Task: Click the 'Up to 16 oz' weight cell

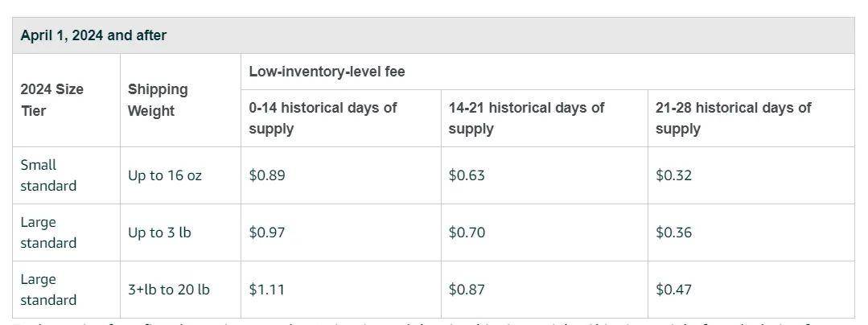Action: point(164,175)
